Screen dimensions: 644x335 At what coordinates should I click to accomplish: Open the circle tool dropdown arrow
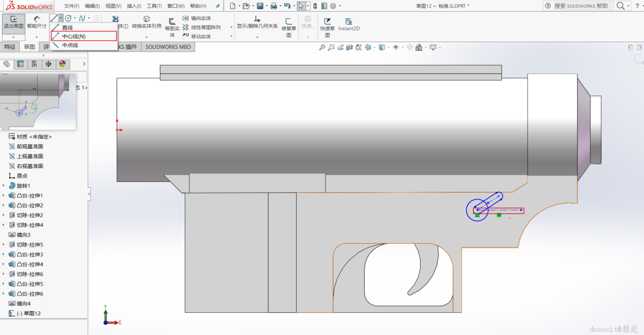[x=75, y=18]
